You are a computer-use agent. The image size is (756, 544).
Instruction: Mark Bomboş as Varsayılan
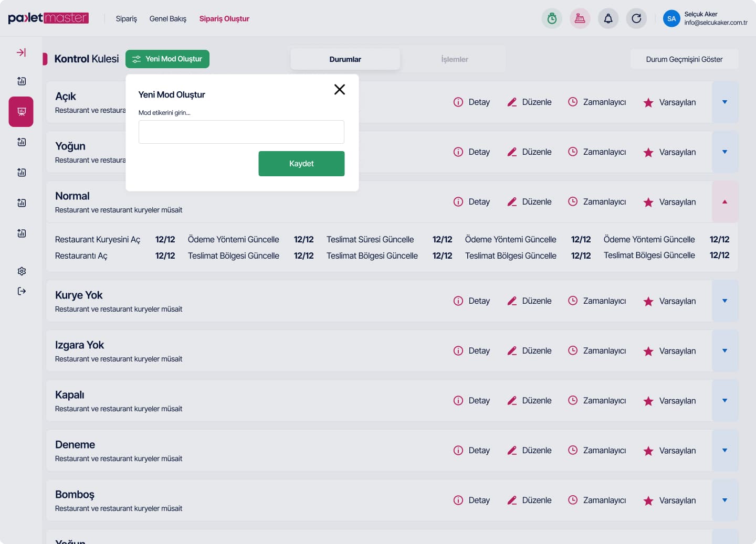[x=669, y=500]
